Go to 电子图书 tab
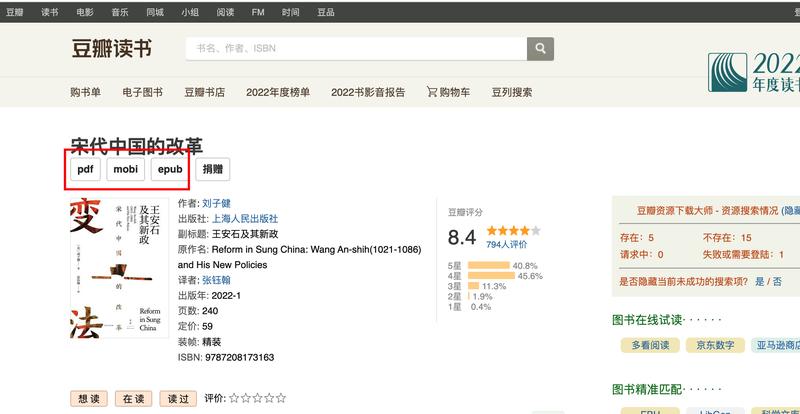Image resolution: width=800 pixels, height=414 pixels. pos(142,92)
